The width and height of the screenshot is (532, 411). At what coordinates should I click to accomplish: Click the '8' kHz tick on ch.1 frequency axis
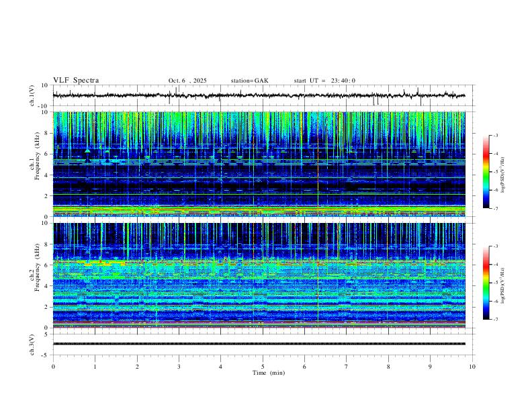point(47,133)
